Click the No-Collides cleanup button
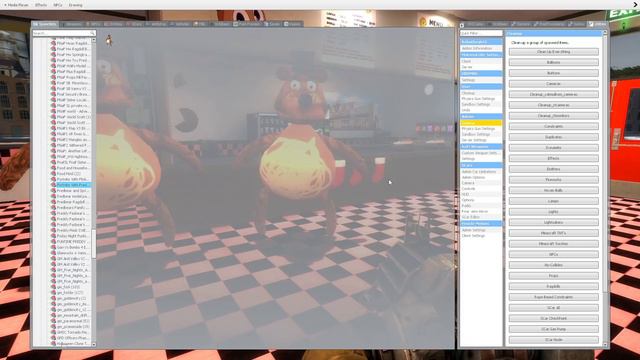Screen dimensions: 640x360 (553, 265)
